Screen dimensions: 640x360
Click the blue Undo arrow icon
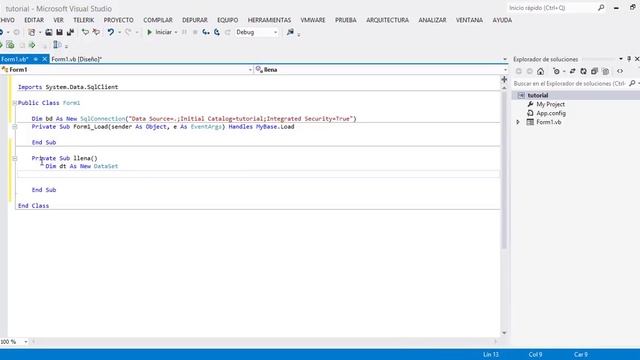click(x=111, y=32)
